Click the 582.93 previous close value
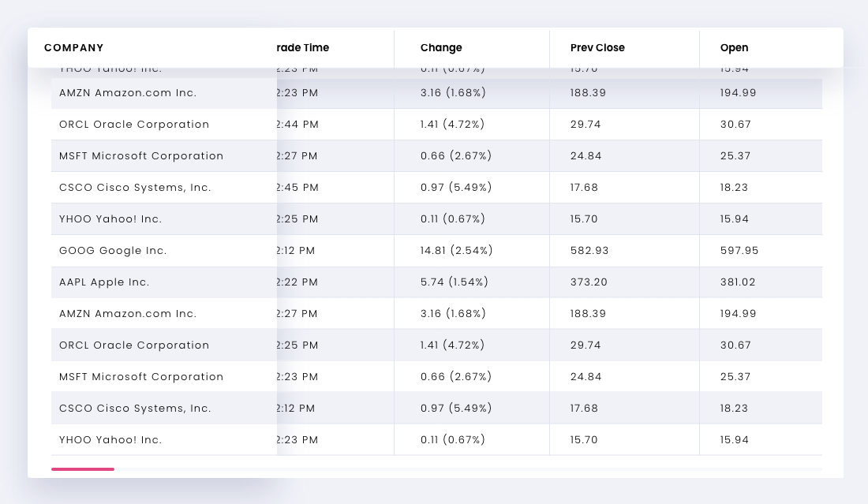The image size is (868, 504). point(589,251)
